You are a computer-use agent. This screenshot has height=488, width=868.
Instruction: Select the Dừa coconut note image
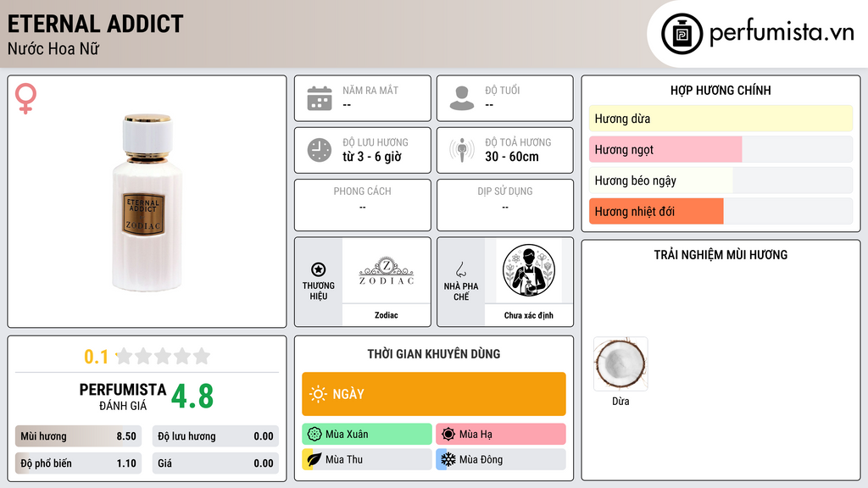tap(620, 364)
